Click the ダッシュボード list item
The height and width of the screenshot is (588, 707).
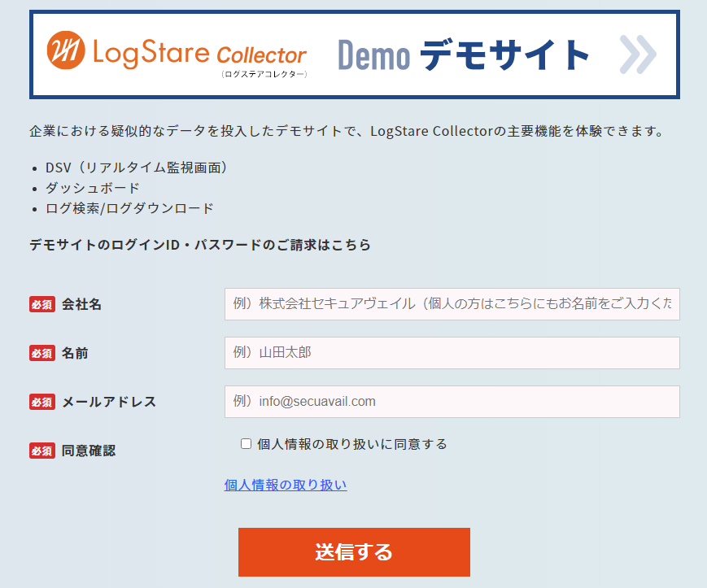[x=93, y=188]
